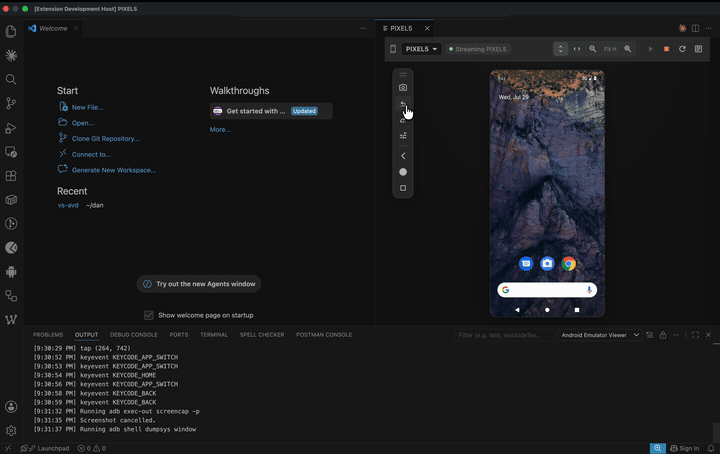Screen dimensions: 720x454
Task: Open the DEBUG CONSOLE tab
Action: point(134,335)
